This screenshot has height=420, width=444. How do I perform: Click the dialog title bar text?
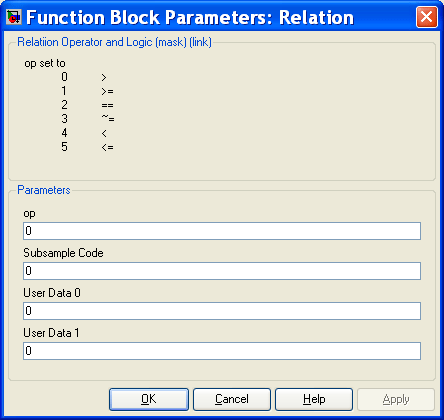(x=190, y=17)
